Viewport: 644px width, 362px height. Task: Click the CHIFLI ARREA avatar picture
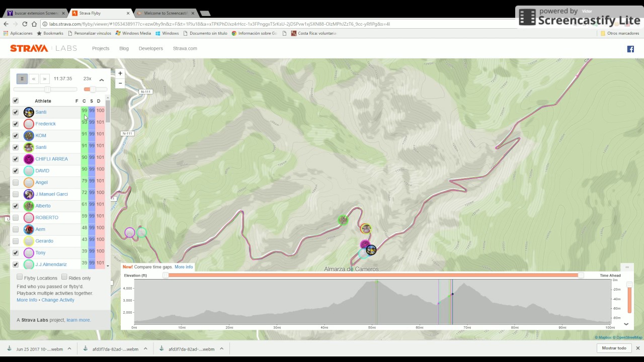coord(29,159)
